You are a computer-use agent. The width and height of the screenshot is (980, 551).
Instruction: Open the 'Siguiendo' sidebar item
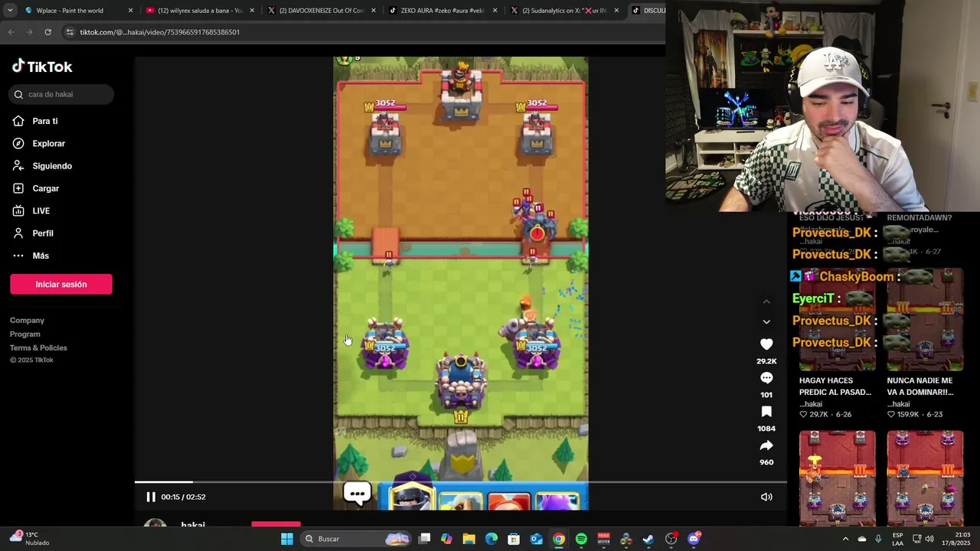pyautogui.click(x=52, y=166)
